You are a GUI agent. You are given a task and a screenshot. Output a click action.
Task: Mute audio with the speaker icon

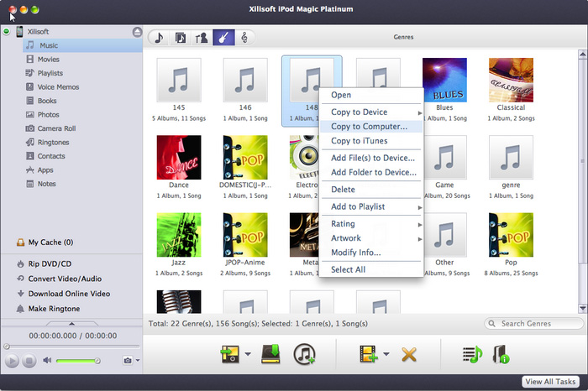[48, 361]
